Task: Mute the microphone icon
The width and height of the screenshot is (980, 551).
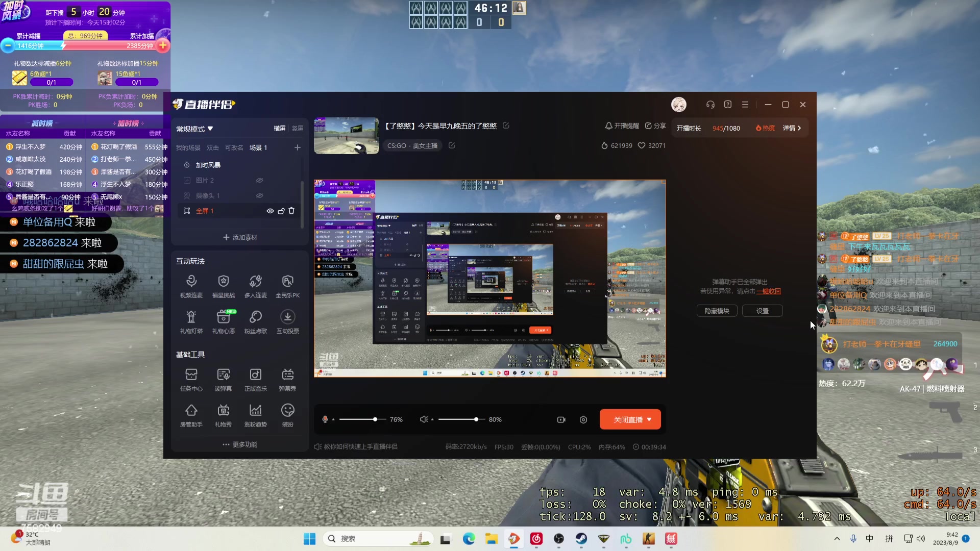Action: [325, 419]
